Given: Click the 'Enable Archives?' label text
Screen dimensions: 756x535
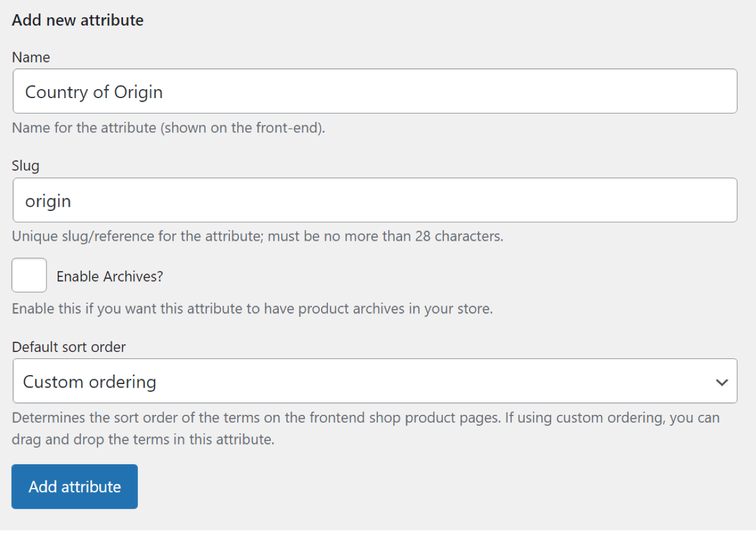Looking at the screenshot, I should (x=109, y=276).
